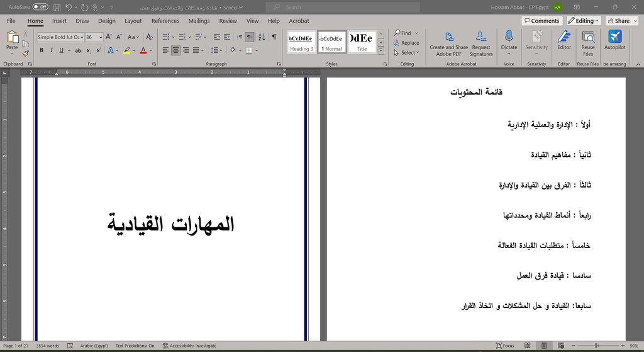Apply the Title style

pyautogui.click(x=362, y=42)
